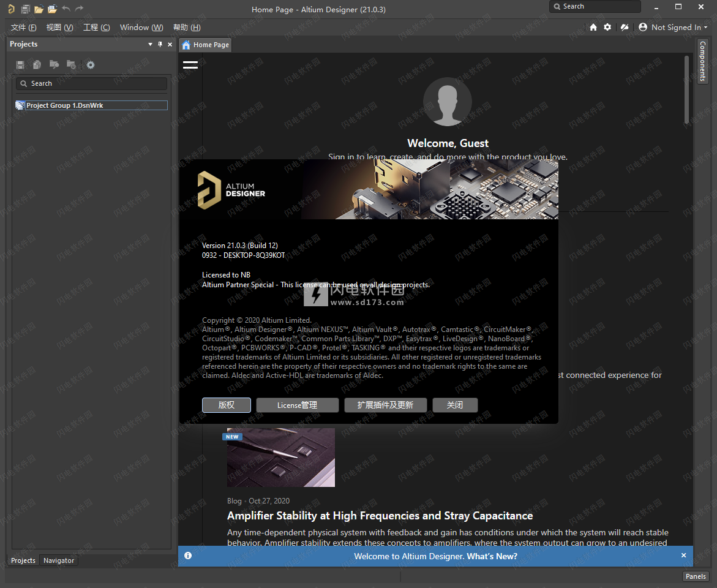Click the user account avatar icon

pos(642,27)
